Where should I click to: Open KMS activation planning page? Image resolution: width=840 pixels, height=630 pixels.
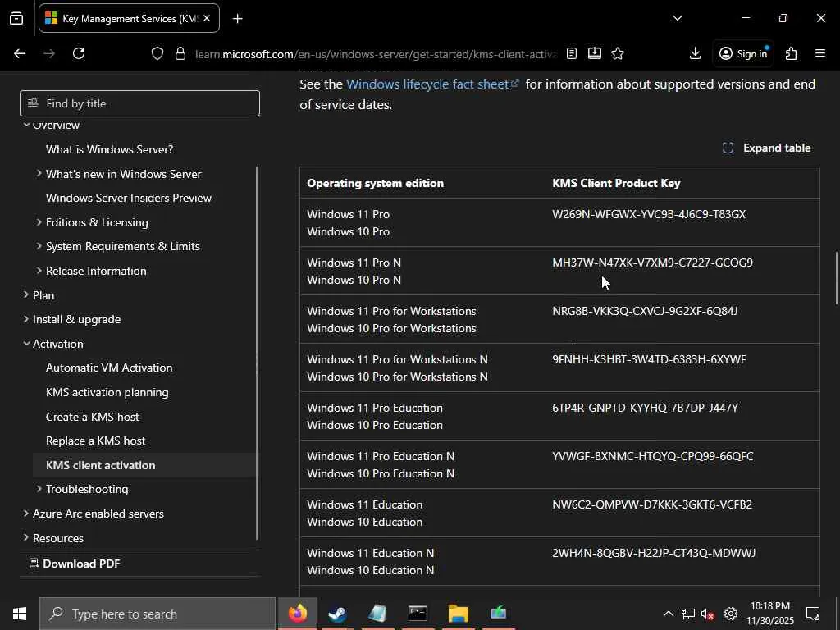tap(107, 392)
